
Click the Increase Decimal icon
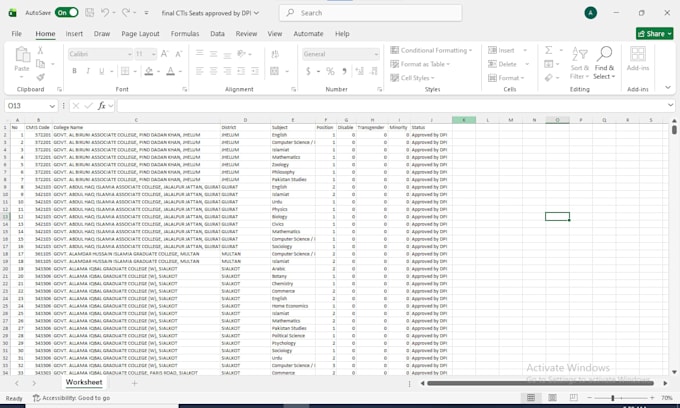[x=360, y=71]
